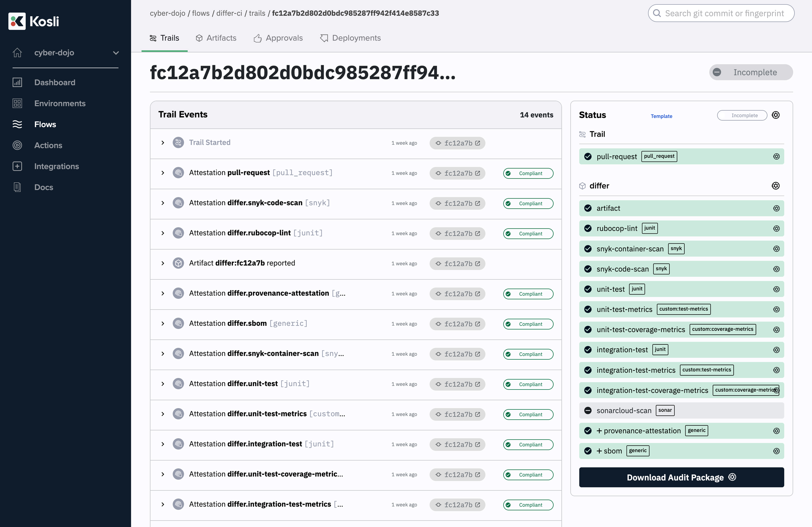Click Download Audit Package button
Image resolution: width=812 pixels, height=527 pixels.
(x=681, y=477)
